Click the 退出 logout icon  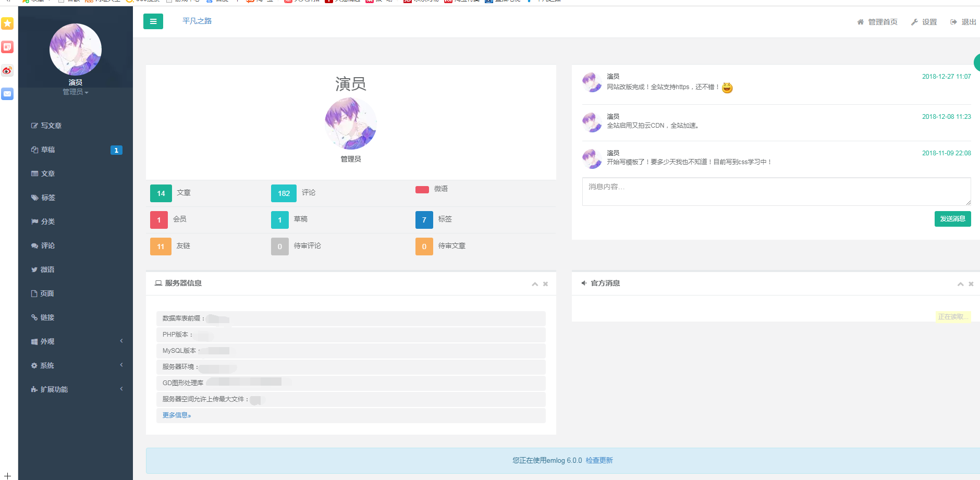pos(953,22)
